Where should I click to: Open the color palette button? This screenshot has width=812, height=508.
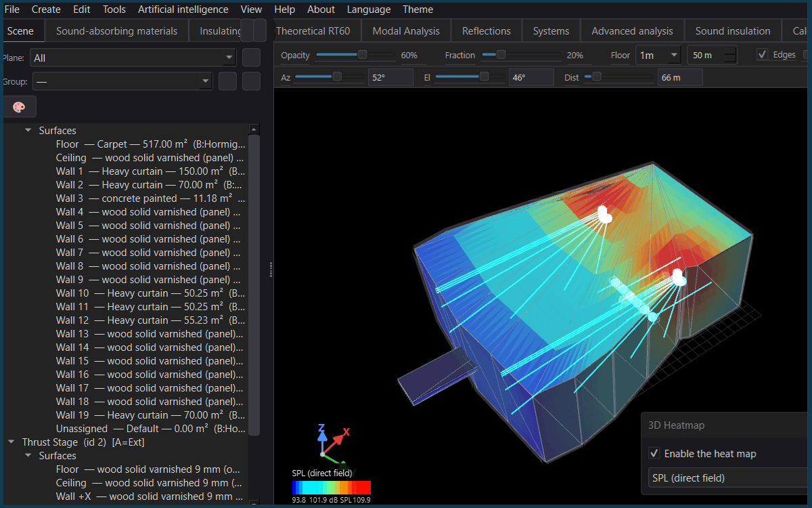point(19,107)
